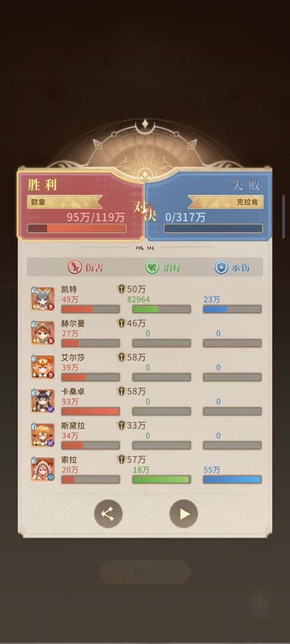Image resolution: width=290 pixels, height=644 pixels.
Task: Select the green heart 治疗 icon
Action: coord(152,267)
